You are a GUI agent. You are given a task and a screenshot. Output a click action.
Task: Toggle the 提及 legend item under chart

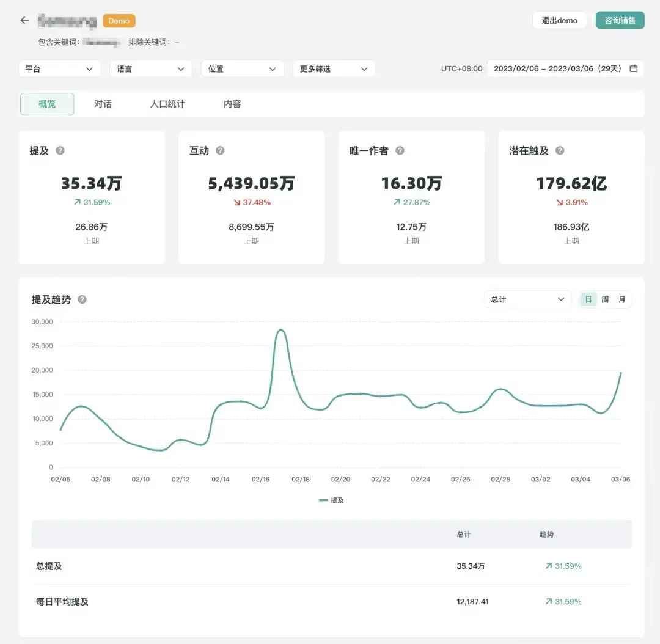click(x=332, y=500)
